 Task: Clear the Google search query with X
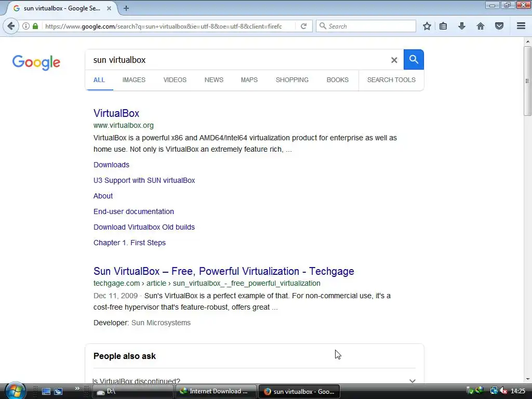(x=394, y=60)
